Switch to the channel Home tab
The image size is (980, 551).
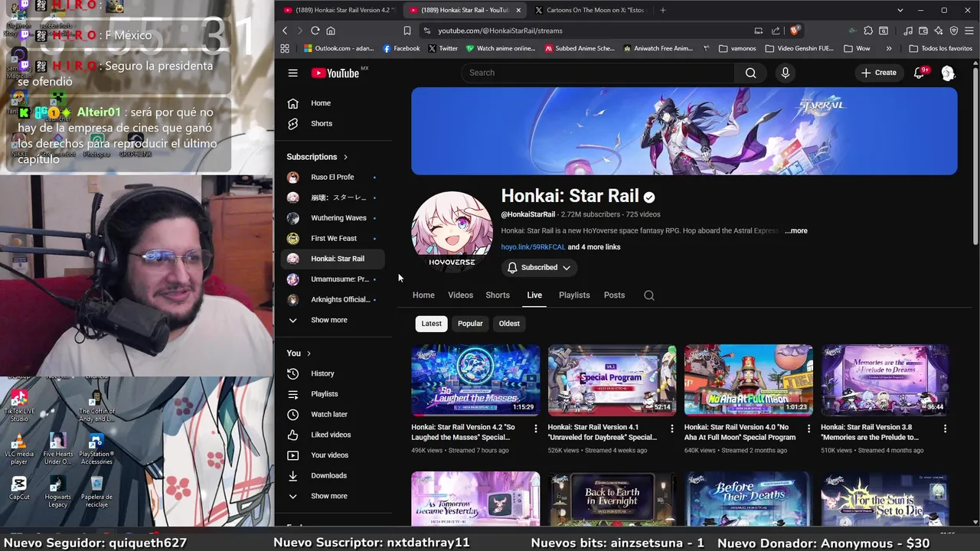(423, 295)
